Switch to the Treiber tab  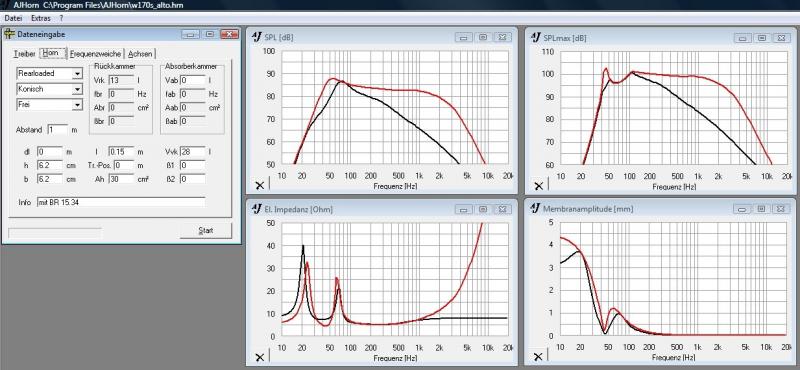(24, 54)
